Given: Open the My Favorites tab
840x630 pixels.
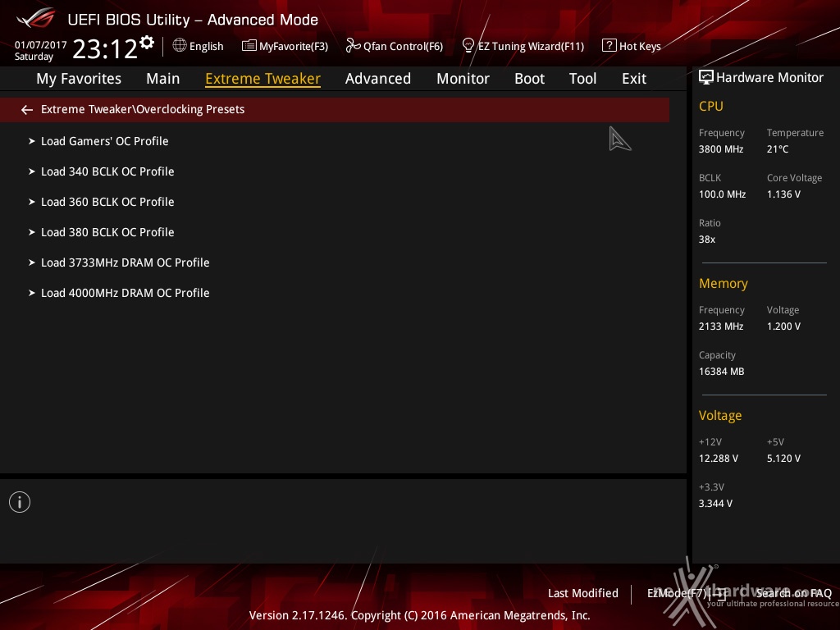Looking at the screenshot, I should point(79,79).
